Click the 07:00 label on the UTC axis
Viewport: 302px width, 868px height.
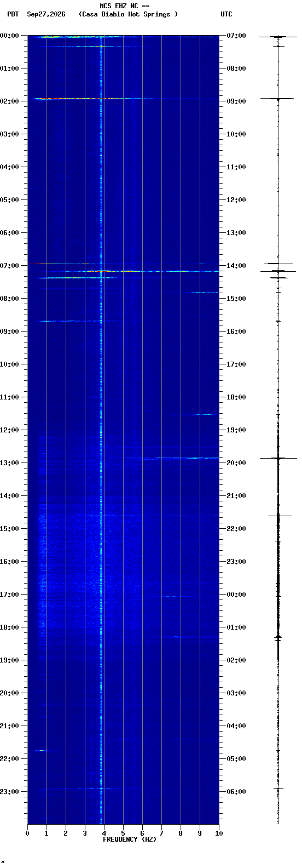click(236, 36)
